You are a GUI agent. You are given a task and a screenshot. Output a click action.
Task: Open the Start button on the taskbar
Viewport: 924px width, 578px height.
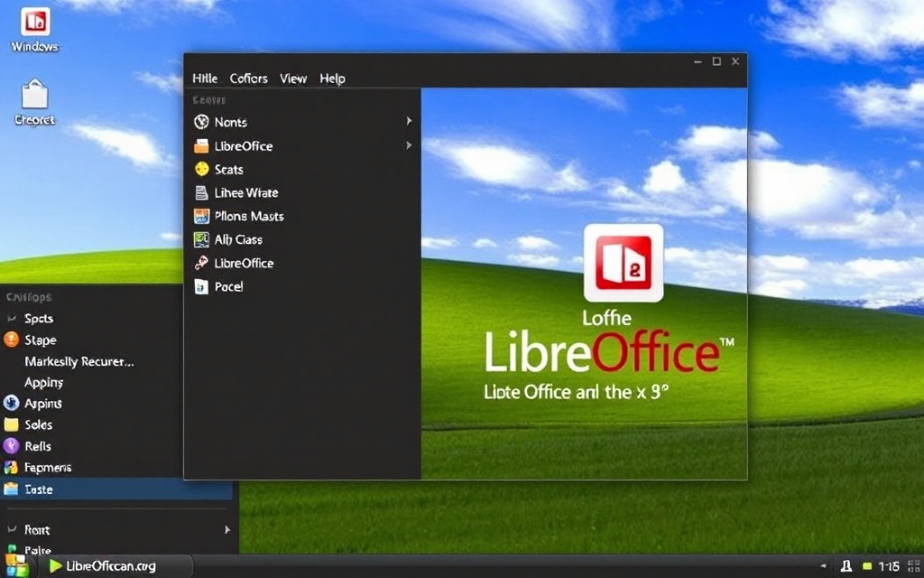[x=16, y=566]
